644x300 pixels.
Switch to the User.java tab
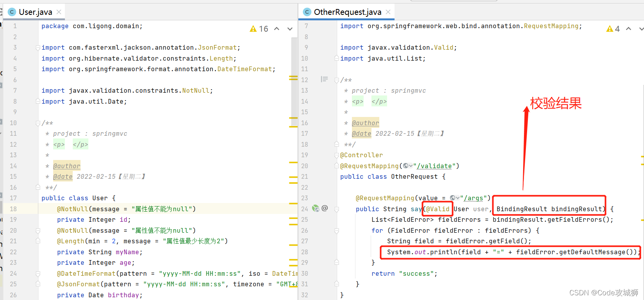(35, 12)
